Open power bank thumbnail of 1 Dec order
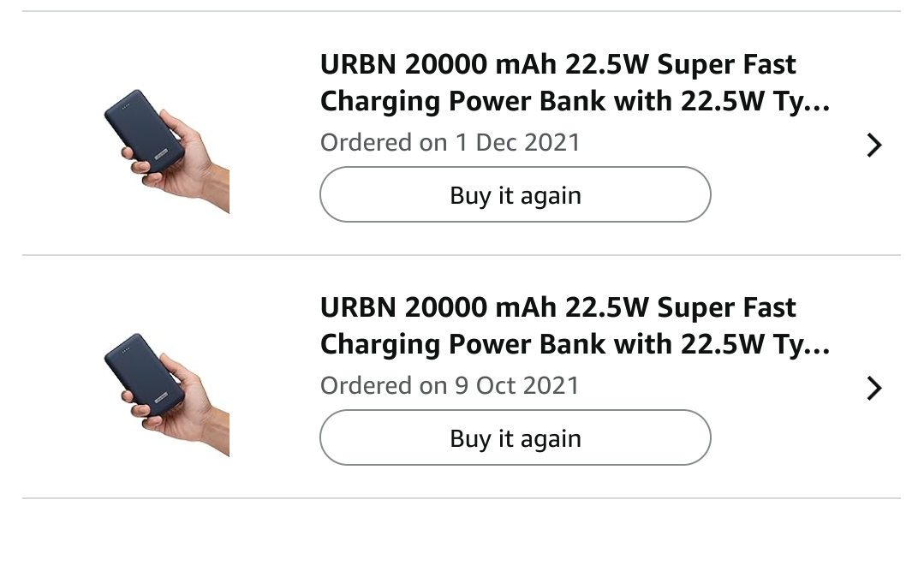Image resolution: width=924 pixels, height=565 pixels. pyautogui.click(x=167, y=151)
